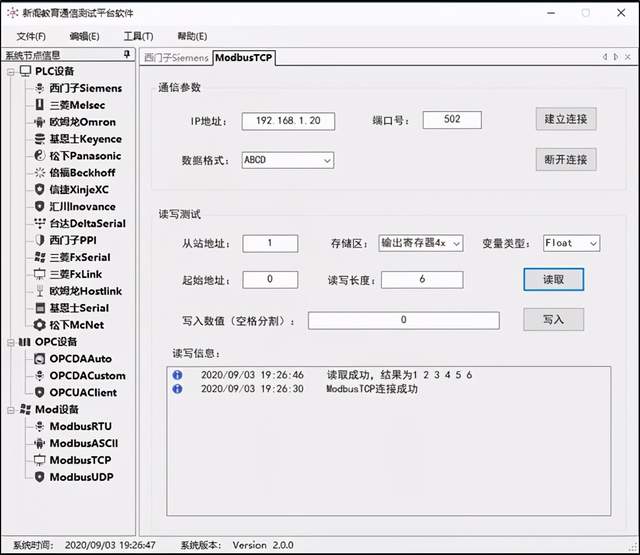Click the Beckhoff gear icon

click(x=39, y=173)
